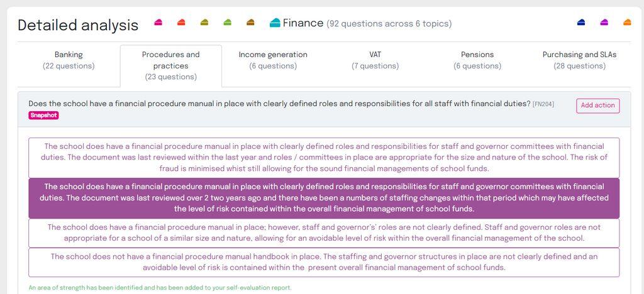
Task: Select the orange house category icon
Action: (x=627, y=23)
